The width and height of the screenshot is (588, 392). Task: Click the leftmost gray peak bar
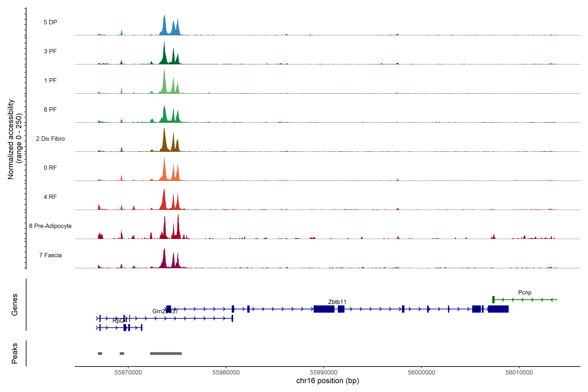tap(100, 353)
